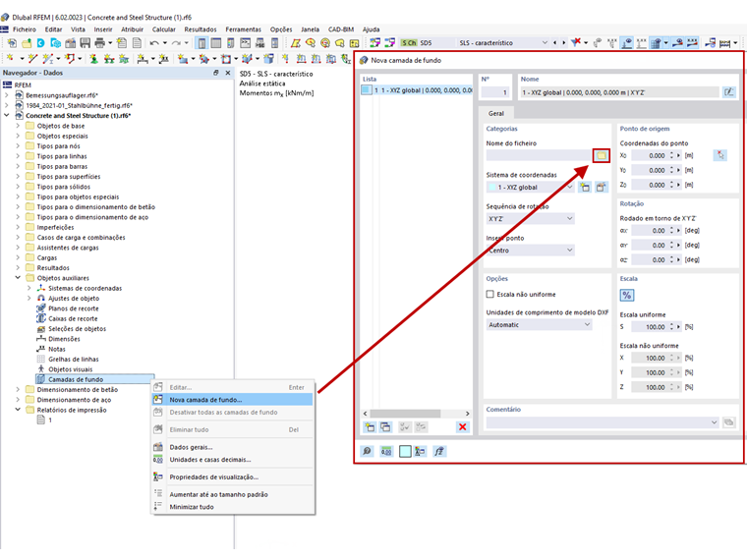Click the horizontal scrollbar under the Lista panel
This screenshot has height=560, width=747.
[405, 414]
